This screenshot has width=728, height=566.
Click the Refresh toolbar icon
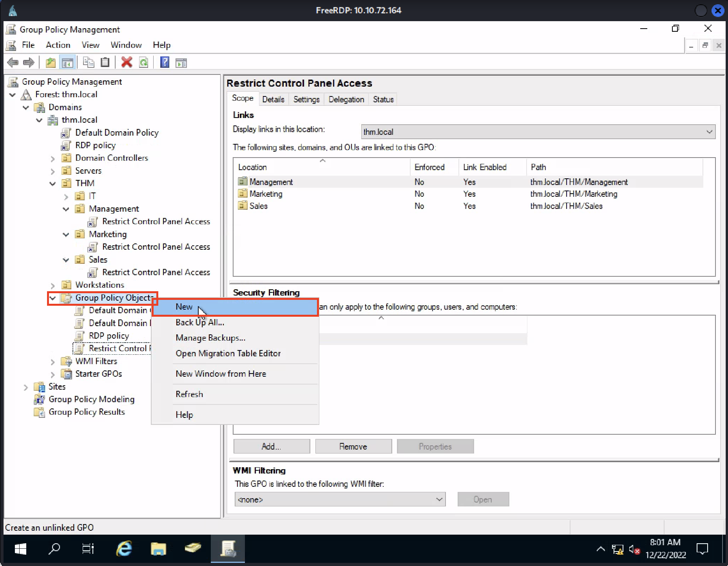pyautogui.click(x=144, y=62)
